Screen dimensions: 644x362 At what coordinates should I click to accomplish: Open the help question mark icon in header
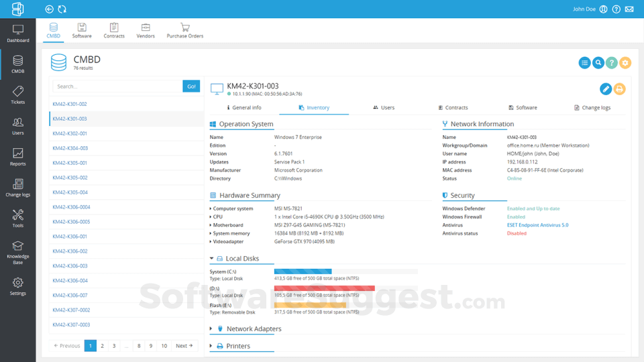click(x=616, y=9)
